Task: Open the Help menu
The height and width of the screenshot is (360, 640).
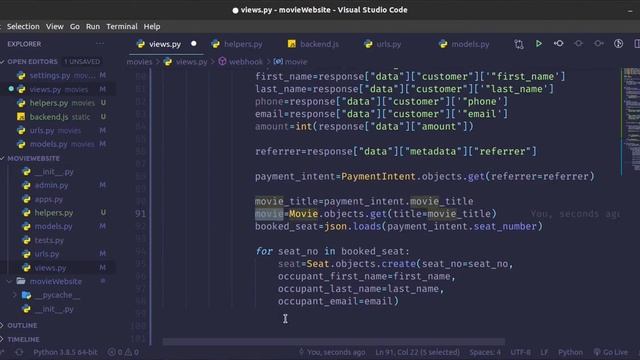Action: pos(152,27)
